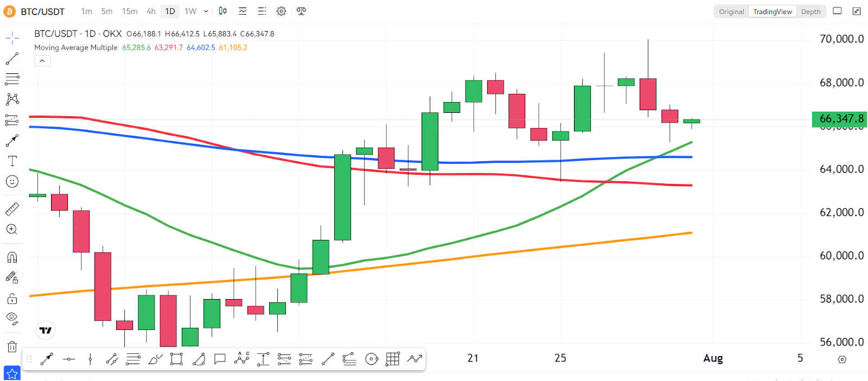Click the BTC/USDT pair name
This screenshot has height=381, width=868.
click(x=43, y=11)
